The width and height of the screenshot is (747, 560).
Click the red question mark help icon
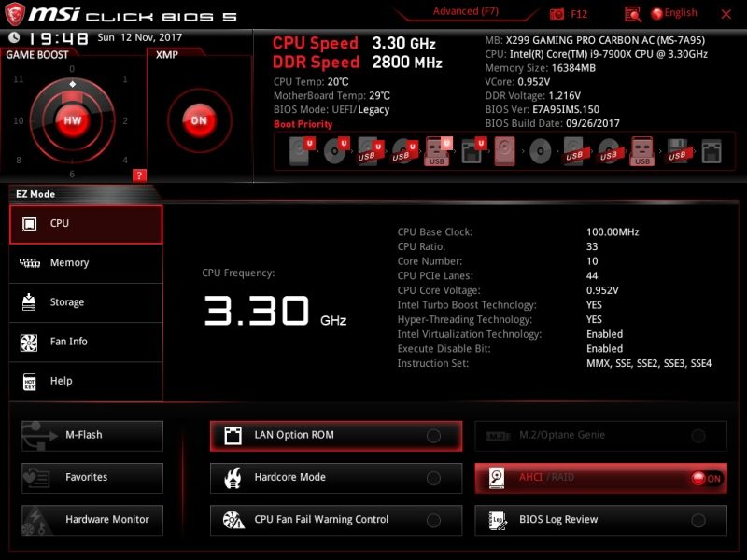pos(139,175)
